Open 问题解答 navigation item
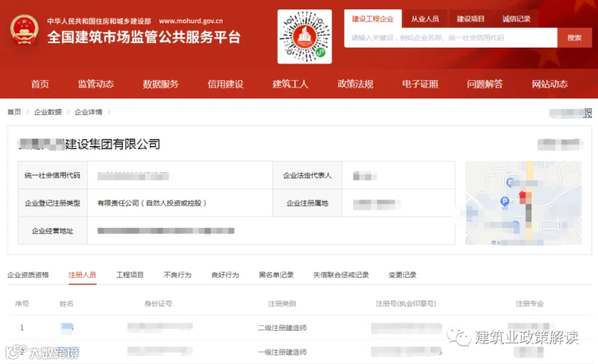The width and height of the screenshot is (598, 364). point(485,84)
